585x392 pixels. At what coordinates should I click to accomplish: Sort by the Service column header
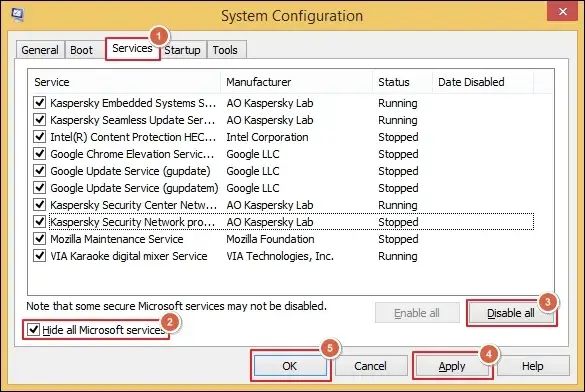(x=124, y=82)
